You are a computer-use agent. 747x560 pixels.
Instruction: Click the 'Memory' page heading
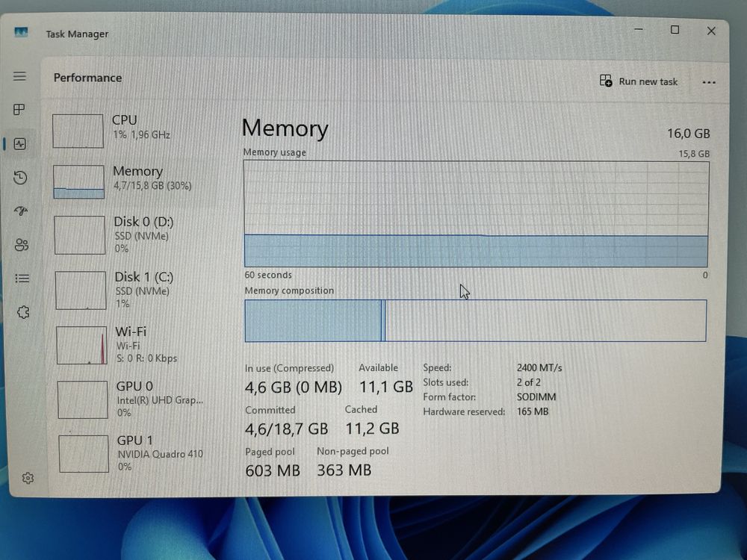285,128
